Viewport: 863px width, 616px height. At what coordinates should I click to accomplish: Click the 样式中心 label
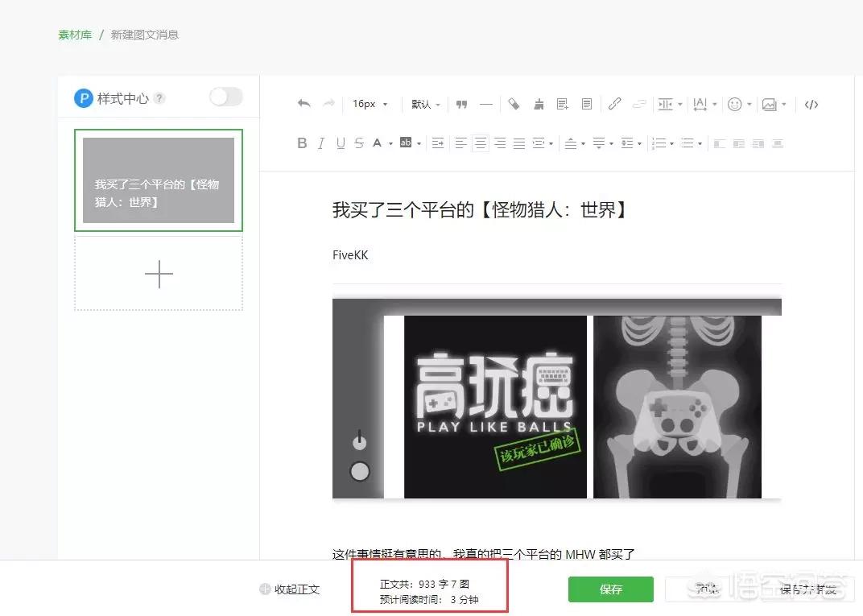pyautogui.click(x=122, y=98)
